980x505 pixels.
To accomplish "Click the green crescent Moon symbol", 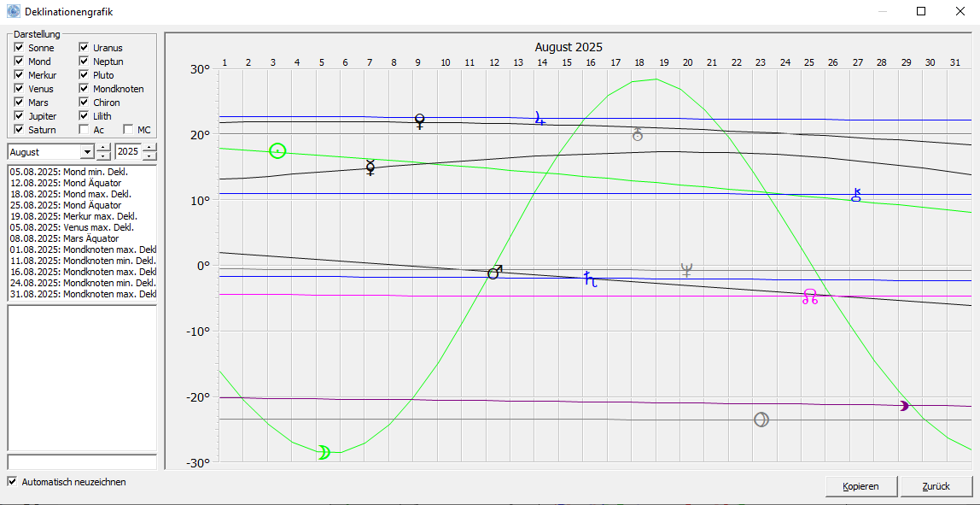I will 324,452.
